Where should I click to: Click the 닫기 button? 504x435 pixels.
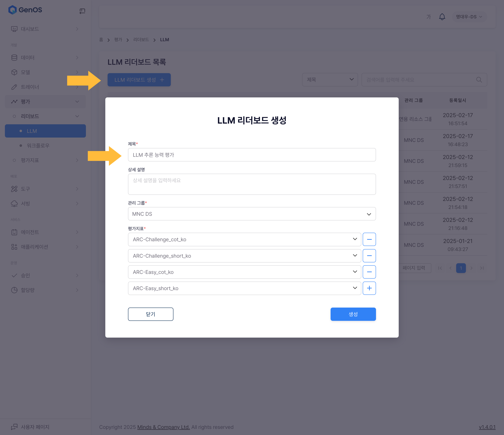click(151, 314)
